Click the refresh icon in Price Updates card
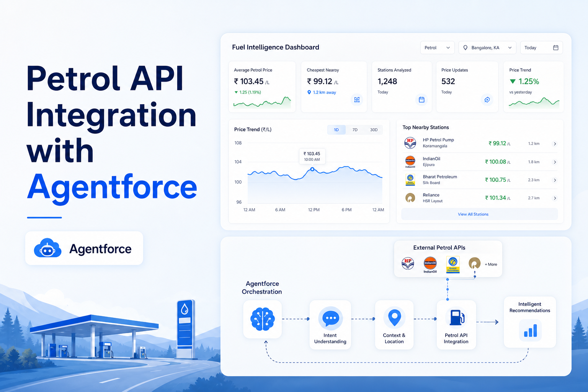 pyautogui.click(x=487, y=100)
